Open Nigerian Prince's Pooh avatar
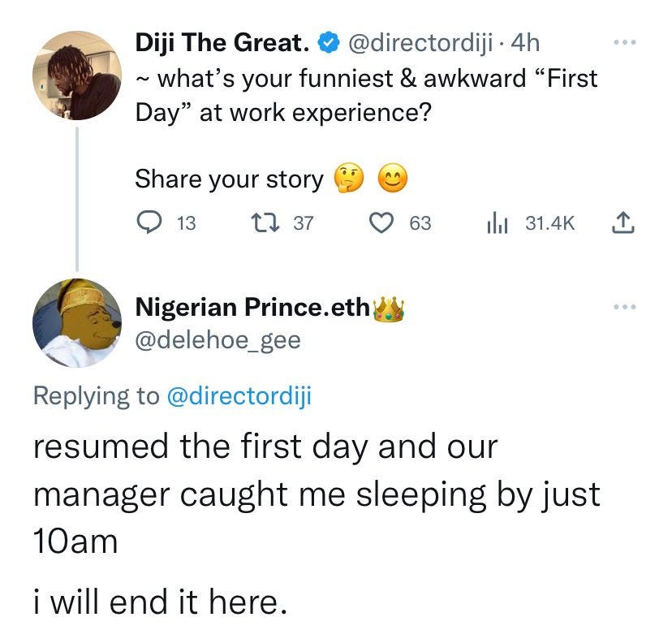Screen dimensions: 672x630 (77, 323)
